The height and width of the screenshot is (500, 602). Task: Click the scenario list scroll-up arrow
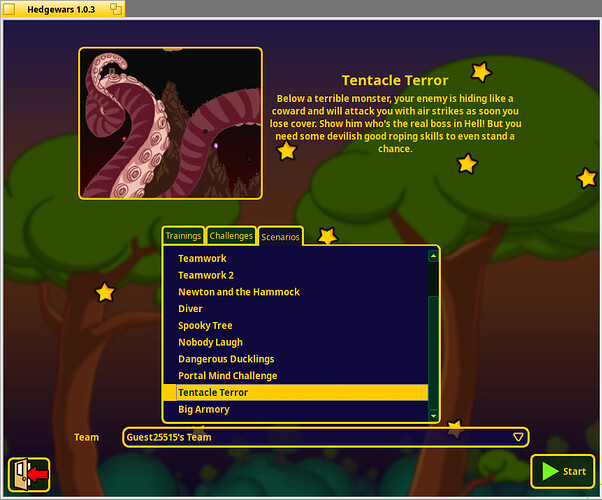(x=433, y=256)
